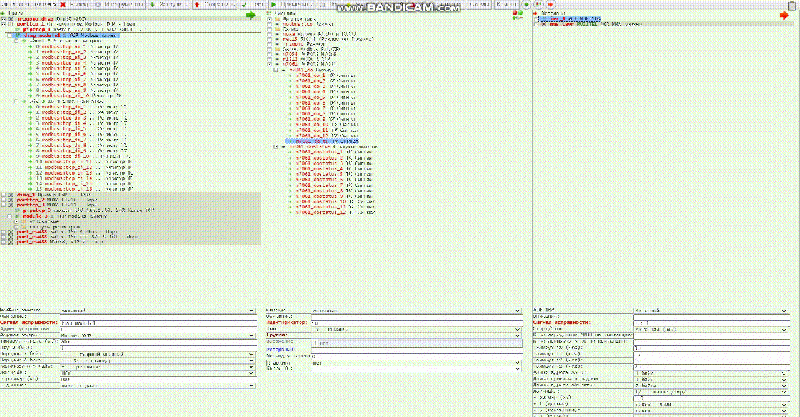Select the blue highlighted row in middle tree
This screenshot has width=800, height=417.
(322, 141)
